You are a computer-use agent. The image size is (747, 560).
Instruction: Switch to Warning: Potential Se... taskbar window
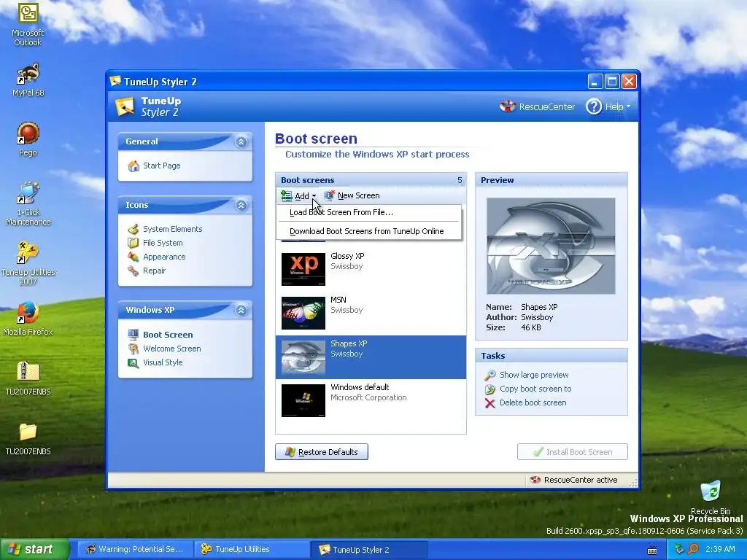point(135,550)
